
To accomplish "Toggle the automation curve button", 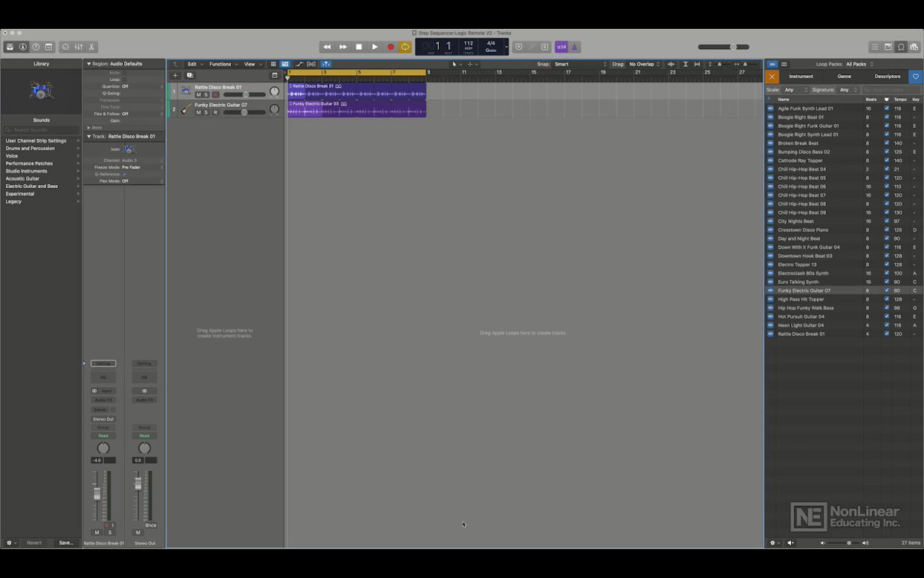I will click(299, 64).
